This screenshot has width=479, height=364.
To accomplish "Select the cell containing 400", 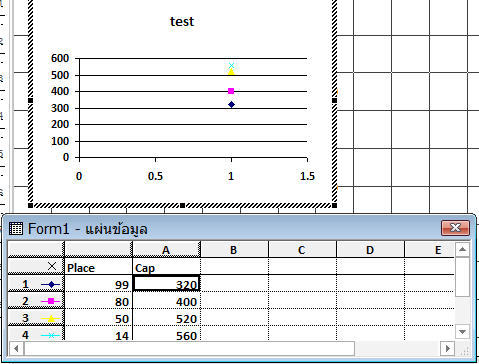I will (x=166, y=301).
